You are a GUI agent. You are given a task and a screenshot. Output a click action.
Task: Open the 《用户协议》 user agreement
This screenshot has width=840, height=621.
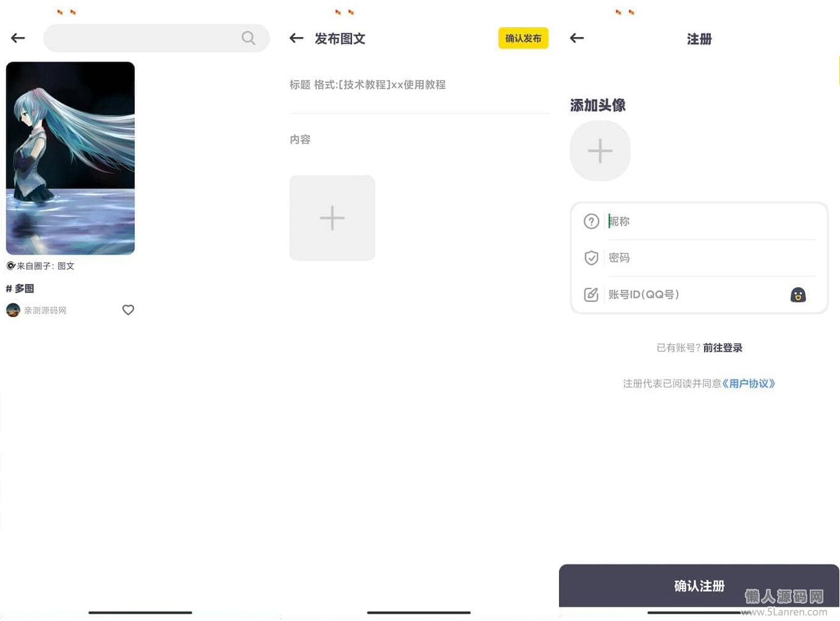(749, 384)
